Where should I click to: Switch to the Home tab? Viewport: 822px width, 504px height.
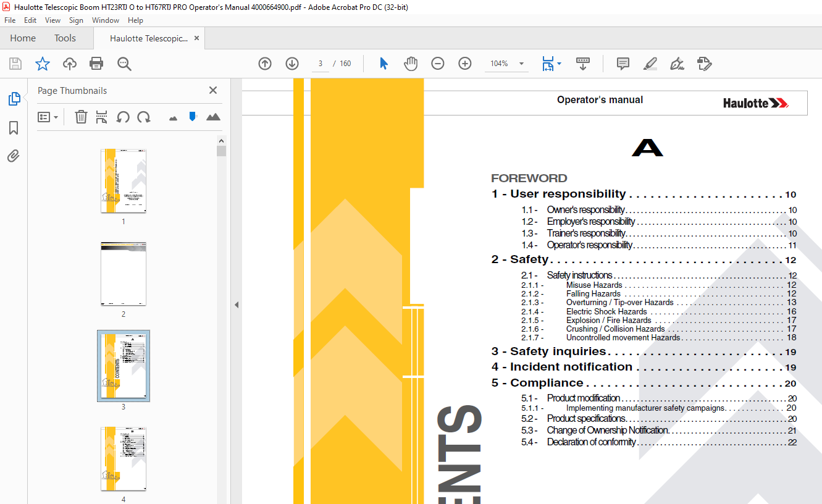(x=23, y=38)
